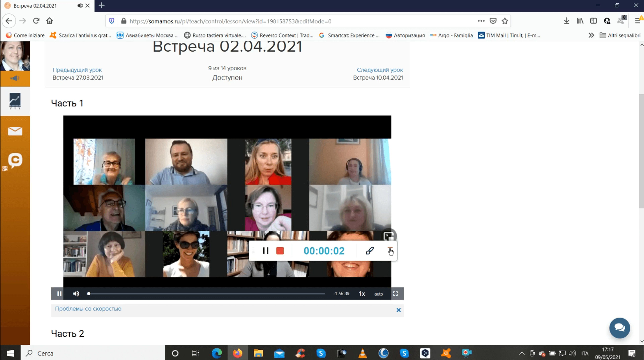Click the picture-in-picture icon on video
This screenshot has height=360, width=644.
389,236
